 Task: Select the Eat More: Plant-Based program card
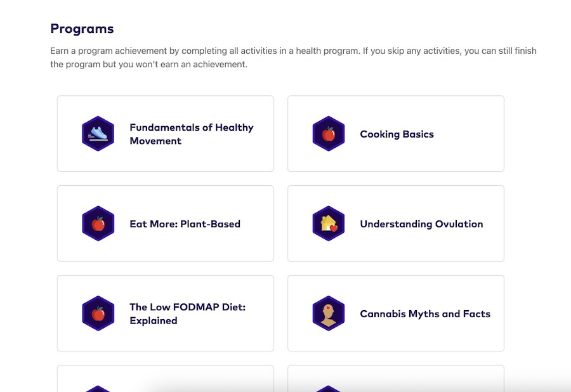coord(165,223)
